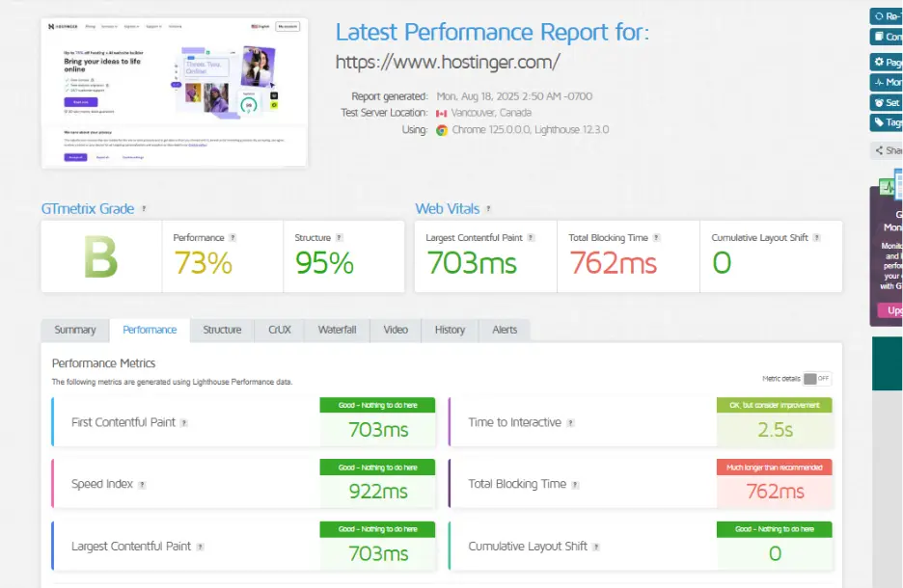Select the Performance tab

click(150, 330)
